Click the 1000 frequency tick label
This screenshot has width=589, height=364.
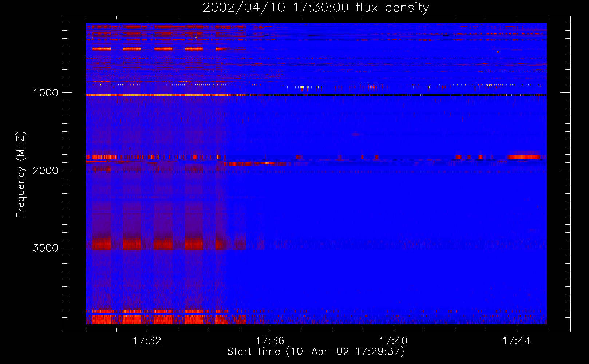[x=46, y=93]
